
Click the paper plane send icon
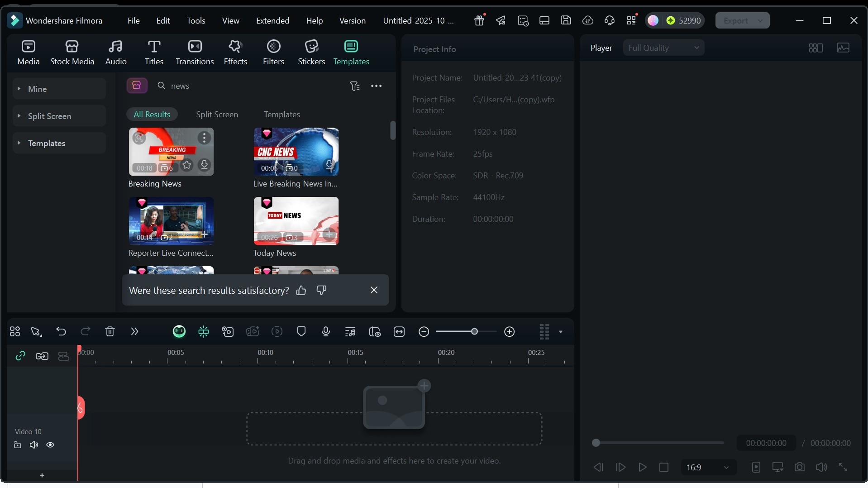coord(501,20)
